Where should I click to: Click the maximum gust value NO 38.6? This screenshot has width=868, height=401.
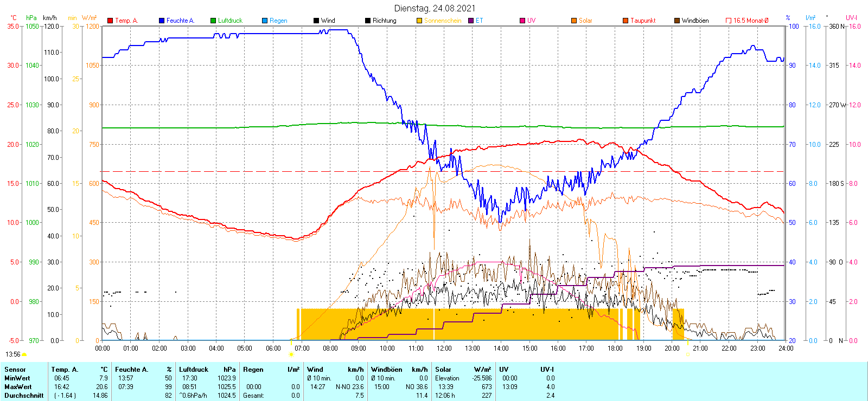(417, 387)
